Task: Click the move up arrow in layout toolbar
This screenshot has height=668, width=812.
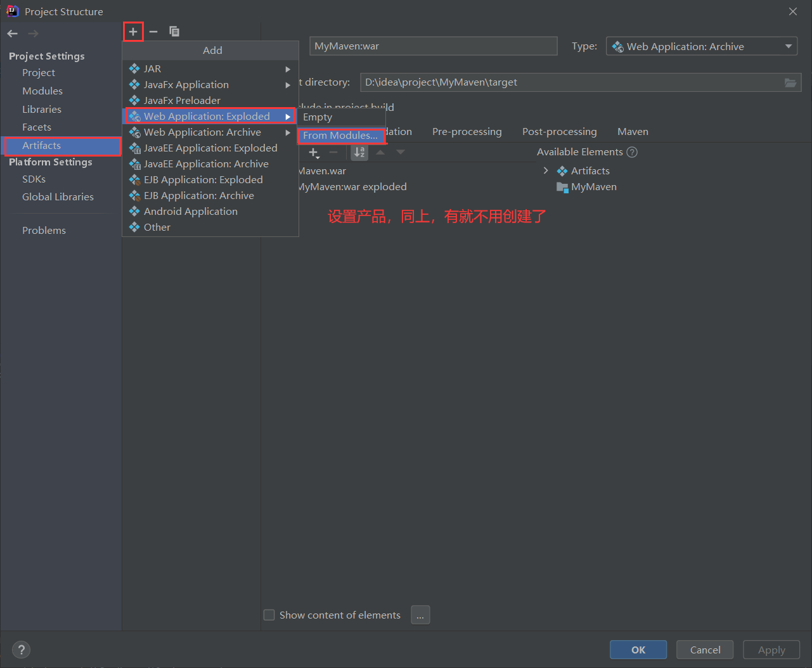Action: click(380, 152)
